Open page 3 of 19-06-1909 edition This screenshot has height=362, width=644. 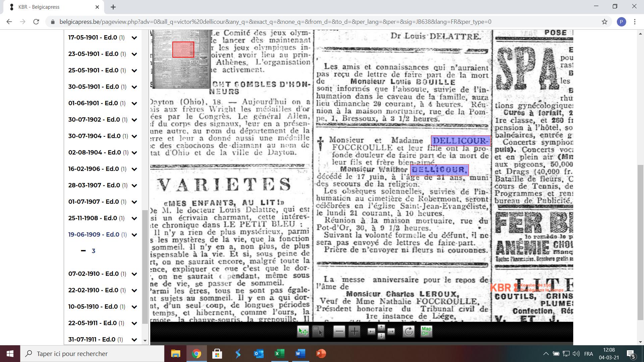coord(93,251)
